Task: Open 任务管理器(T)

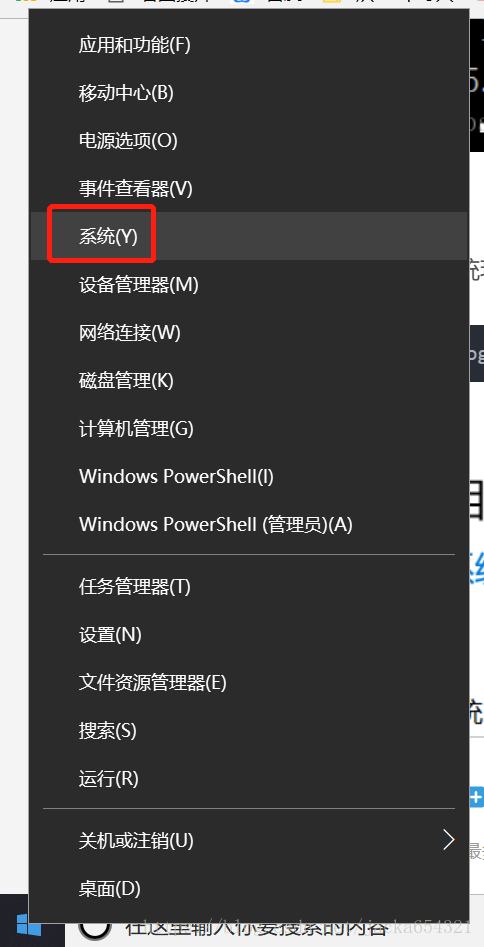Action: pos(249,586)
